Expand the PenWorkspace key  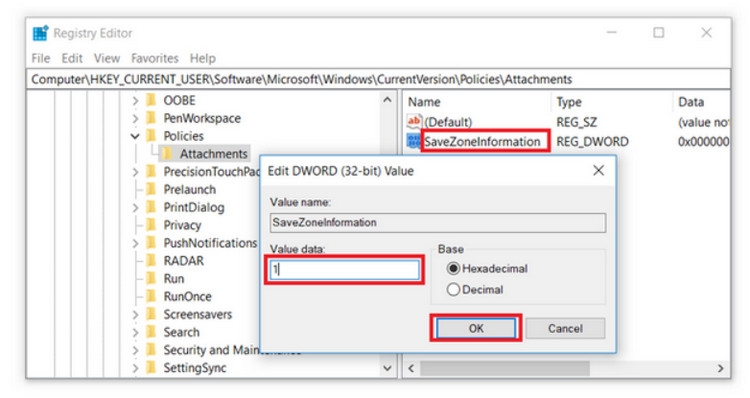coord(135,118)
